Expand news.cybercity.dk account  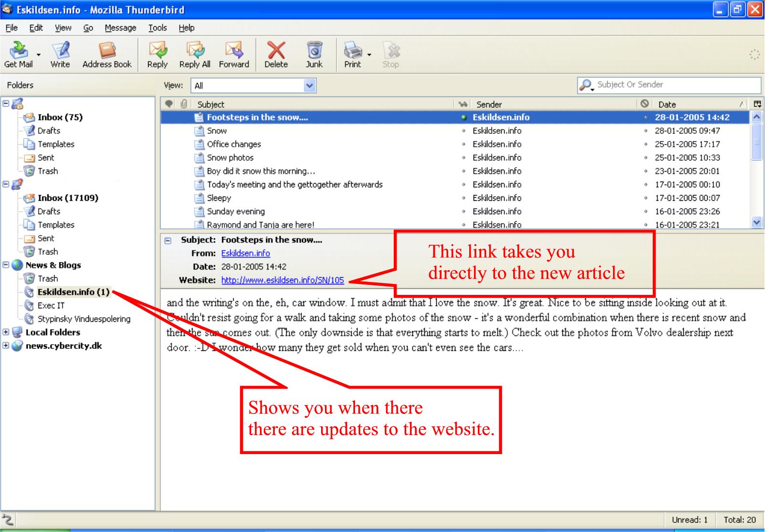point(6,345)
